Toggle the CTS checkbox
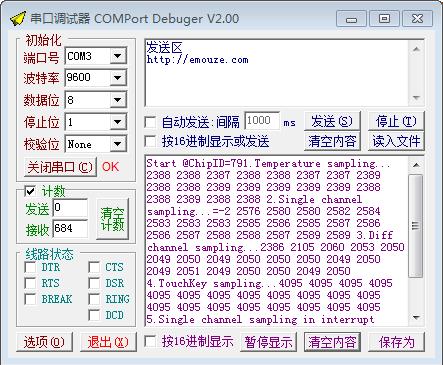 (x=94, y=267)
